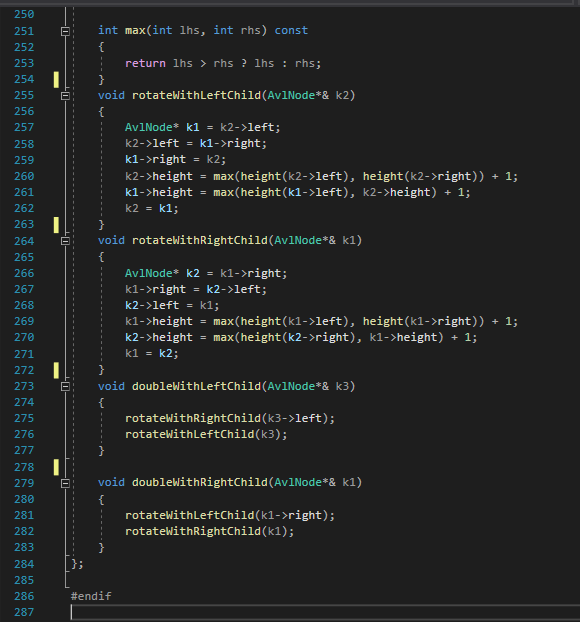Viewport: 580px width, 622px height.
Task: Click rotateWithRightChild(k3->left) call on line 275
Action: coord(230,418)
